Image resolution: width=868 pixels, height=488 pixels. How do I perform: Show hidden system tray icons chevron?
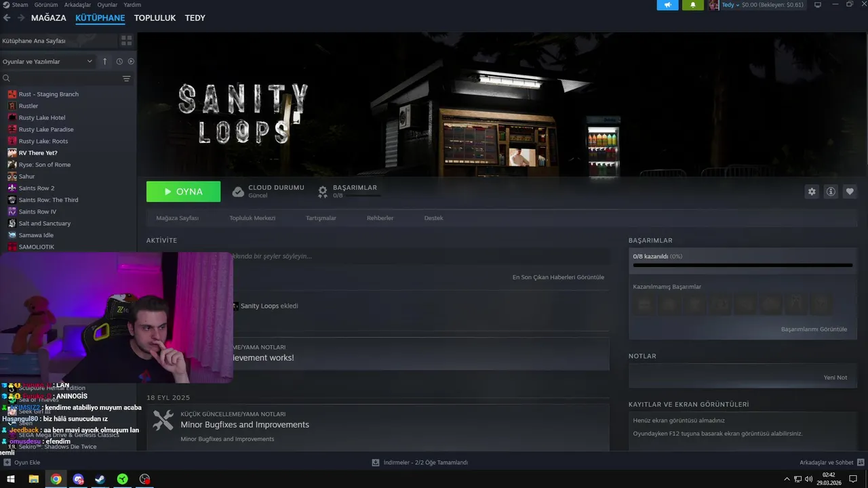787,479
